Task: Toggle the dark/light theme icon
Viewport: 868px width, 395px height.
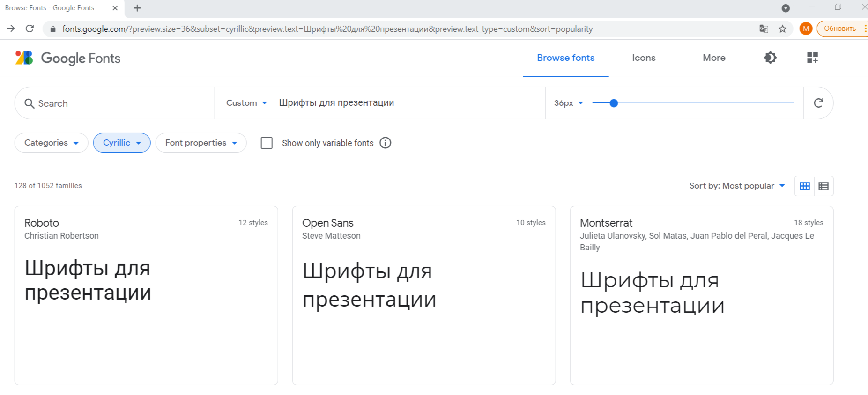Action: pos(770,58)
